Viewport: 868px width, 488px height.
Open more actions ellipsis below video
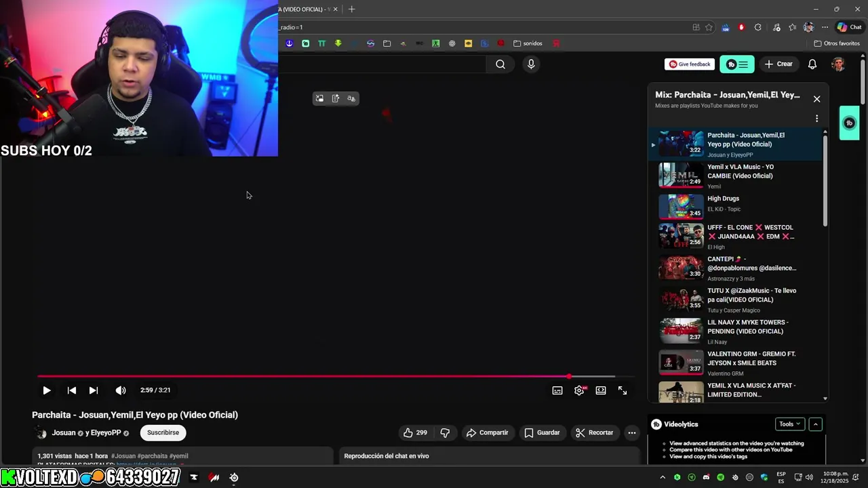tap(631, 432)
